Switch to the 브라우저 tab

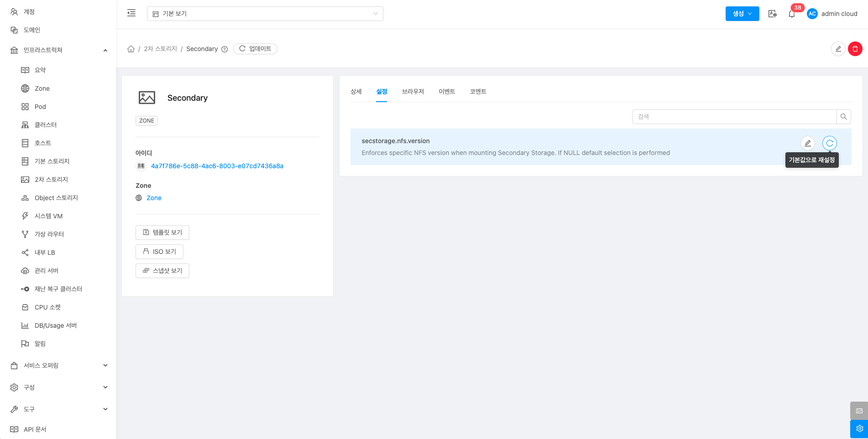[x=413, y=92]
